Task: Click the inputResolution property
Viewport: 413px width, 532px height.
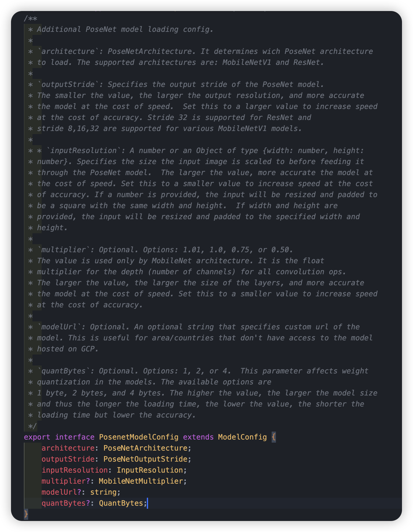Action: (x=75, y=470)
